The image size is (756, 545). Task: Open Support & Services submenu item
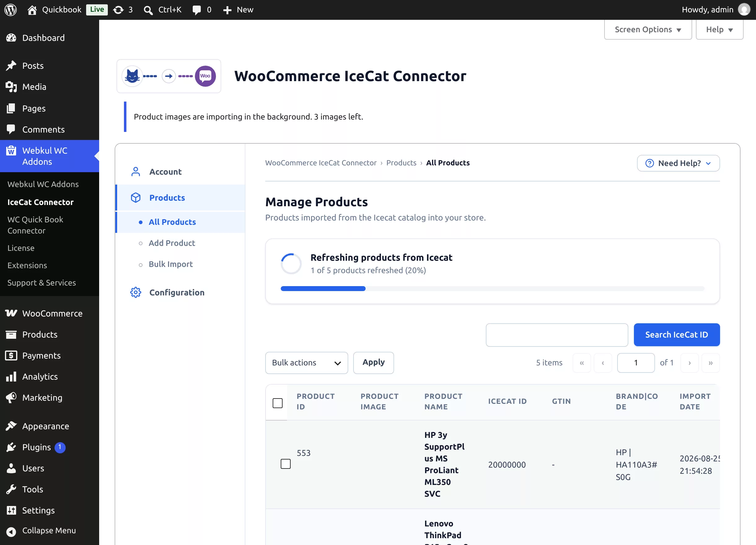(x=41, y=282)
